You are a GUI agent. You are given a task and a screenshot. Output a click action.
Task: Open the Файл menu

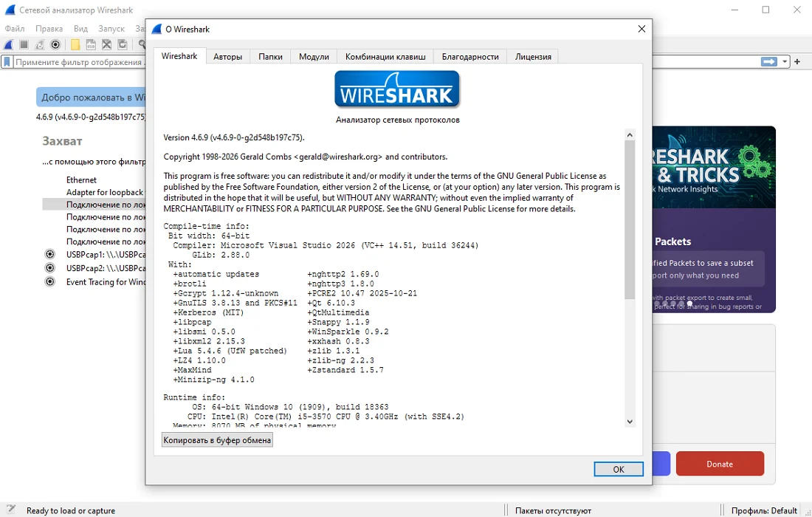click(x=15, y=29)
